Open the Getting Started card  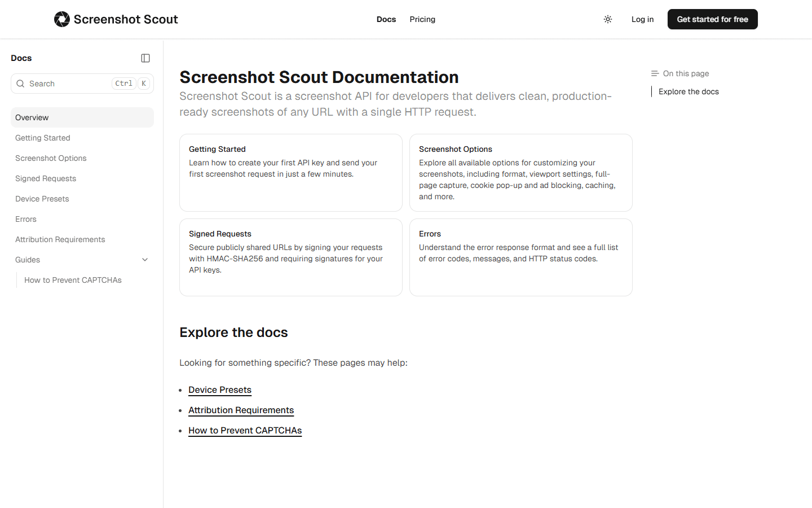[290, 173]
